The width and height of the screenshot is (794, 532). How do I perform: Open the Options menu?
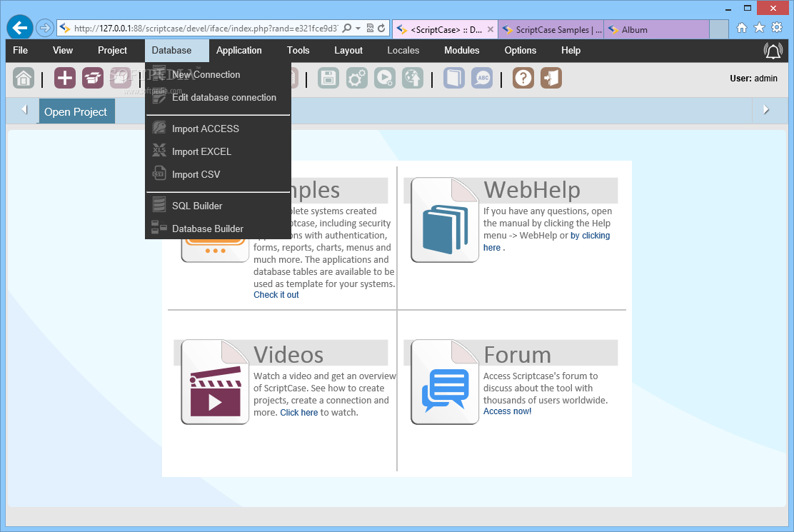point(520,50)
